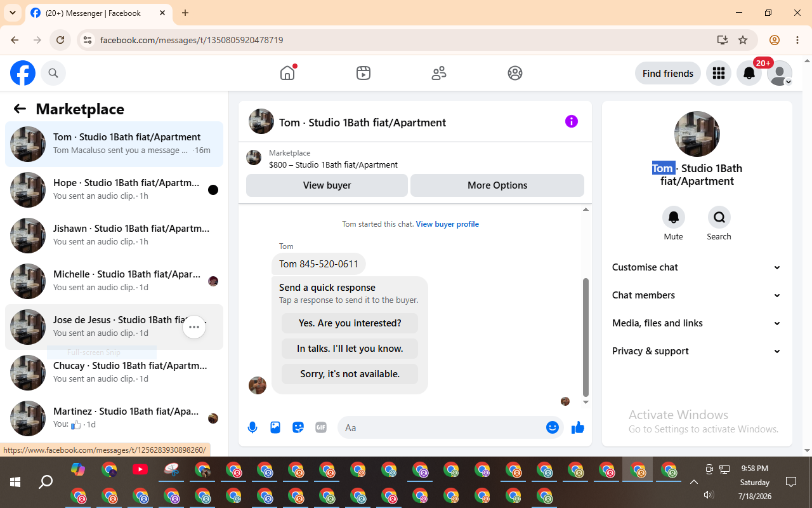Bookmark this page with the star icon

[743, 40]
